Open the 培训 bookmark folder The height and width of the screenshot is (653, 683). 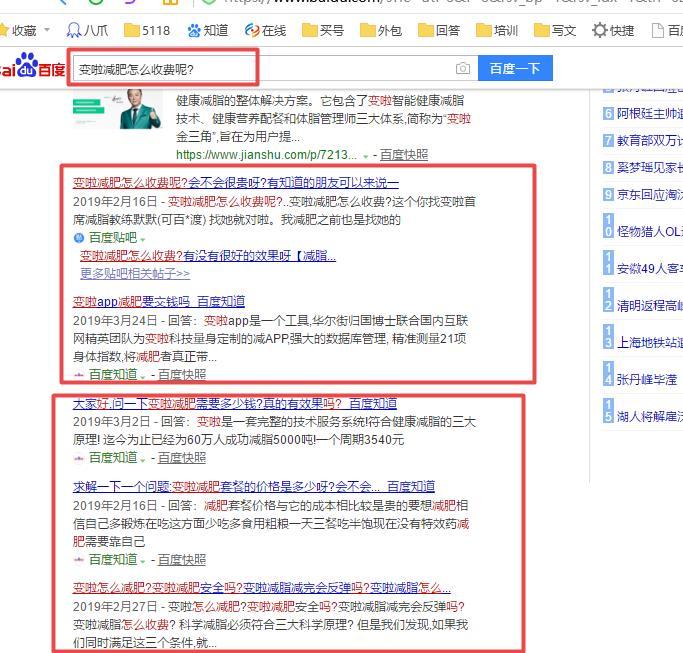[497, 30]
